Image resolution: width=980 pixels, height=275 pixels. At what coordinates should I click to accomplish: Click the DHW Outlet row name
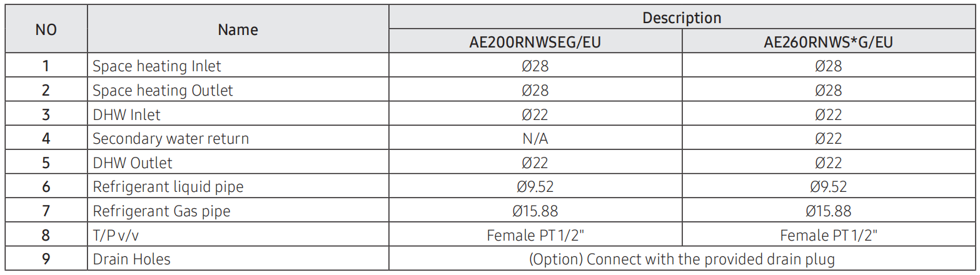(133, 162)
